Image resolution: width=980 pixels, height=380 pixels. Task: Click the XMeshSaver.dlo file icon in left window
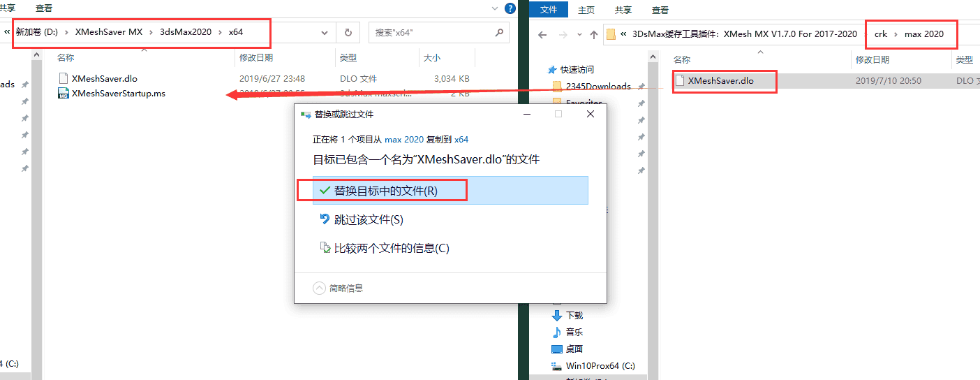[x=63, y=78]
